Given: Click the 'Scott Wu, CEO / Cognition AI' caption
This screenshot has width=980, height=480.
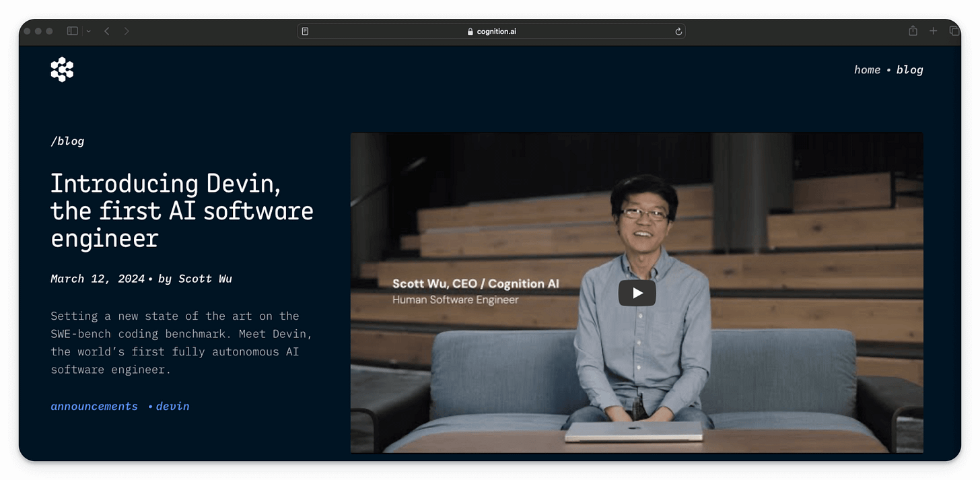Looking at the screenshot, I should pos(476,284).
